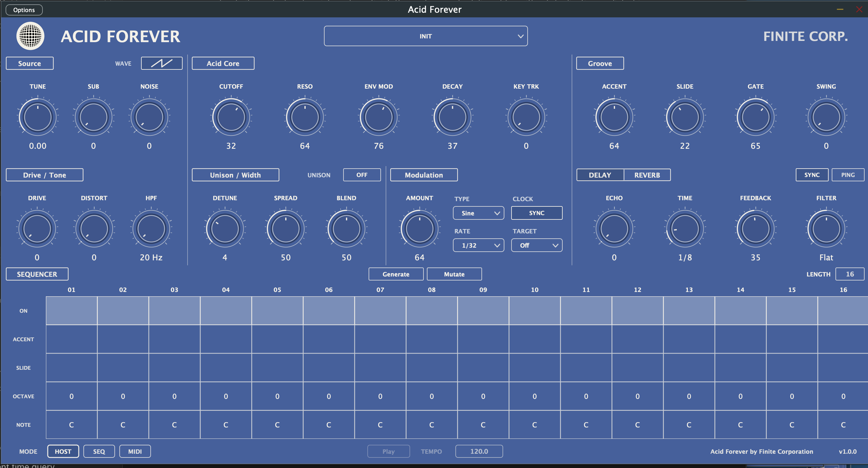Toggle the UNISON OFF switch
Viewport: 868px width, 468px height.
click(x=362, y=175)
